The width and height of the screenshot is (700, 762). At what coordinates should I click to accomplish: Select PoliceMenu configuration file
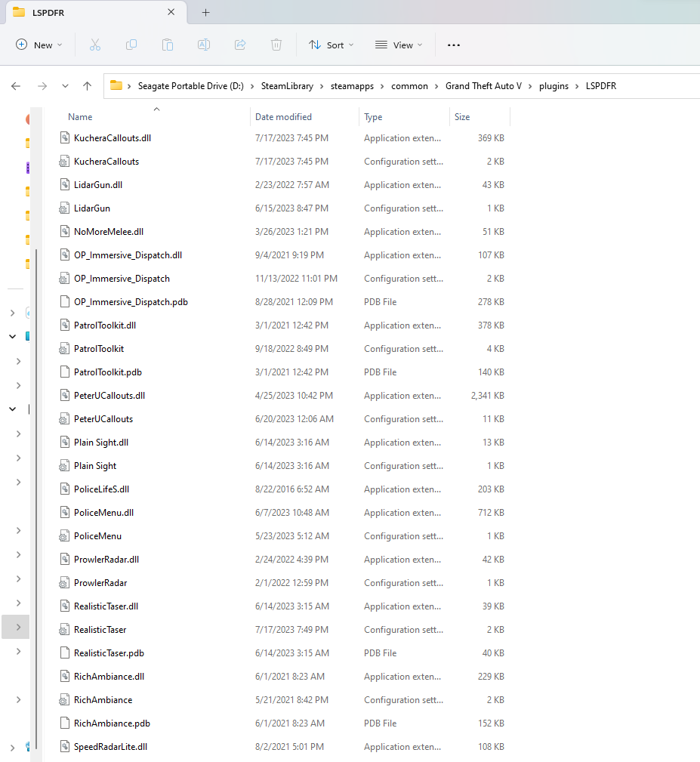[97, 536]
